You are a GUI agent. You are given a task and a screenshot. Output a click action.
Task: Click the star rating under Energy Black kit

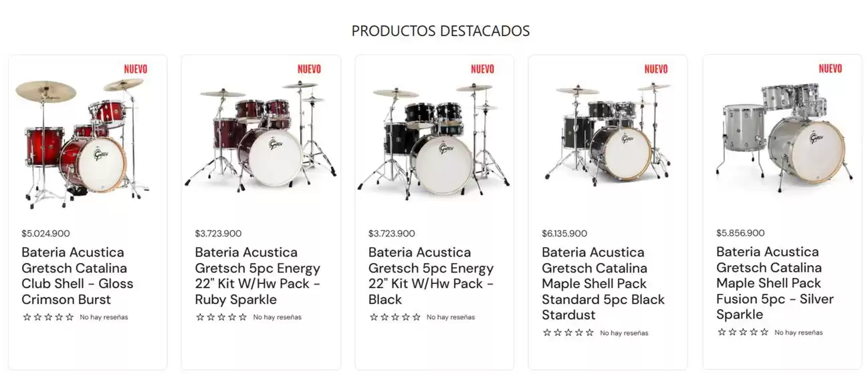(395, 317)
